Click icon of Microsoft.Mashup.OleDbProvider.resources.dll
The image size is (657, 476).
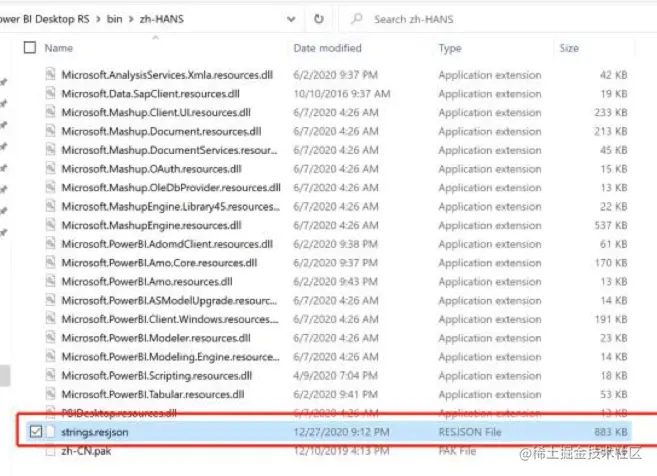click(51, 187)
